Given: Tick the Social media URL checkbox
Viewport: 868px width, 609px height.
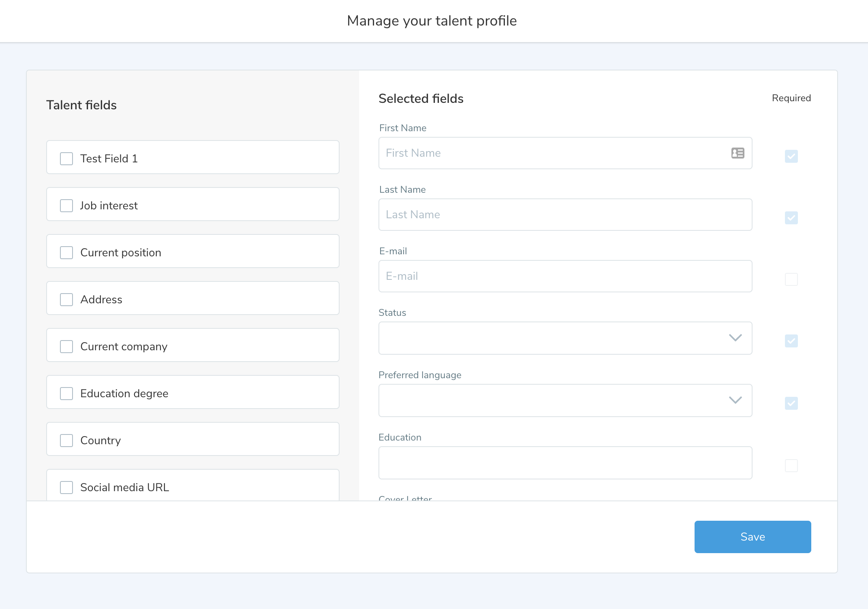Looking at the screenshot, I should (66, 488).
